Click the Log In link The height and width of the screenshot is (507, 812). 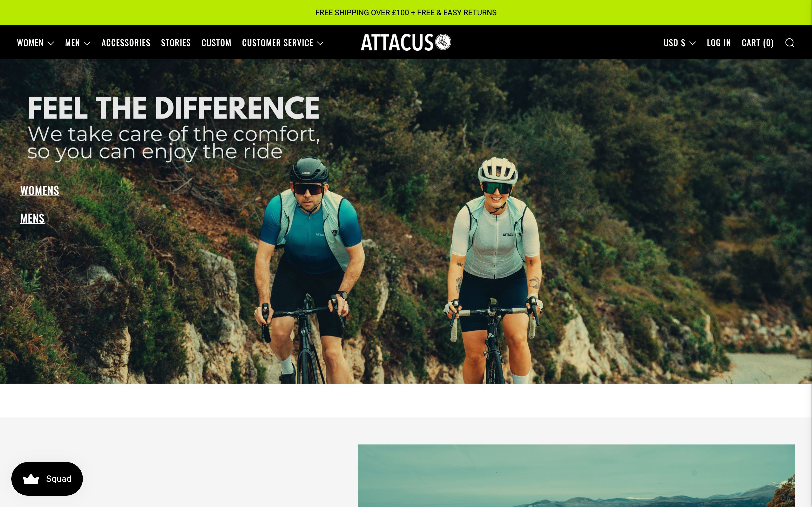pyautogui.click(x=719, y=43)
